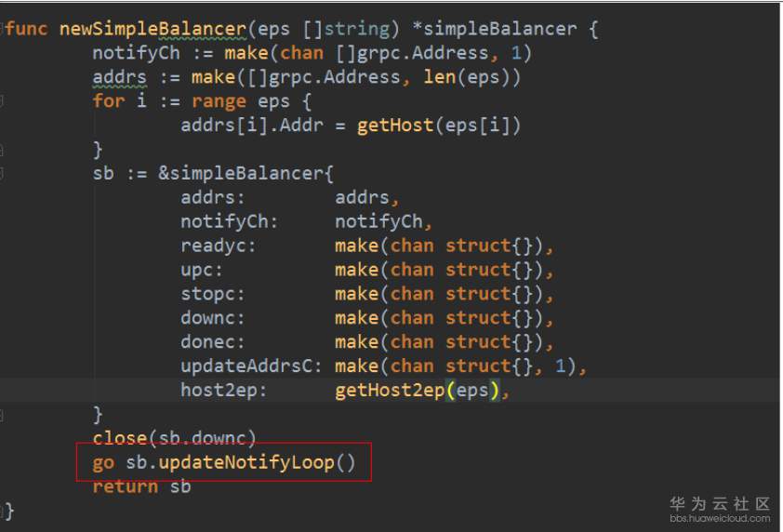The width and height of the screenshot is (783, 532).
Task: Click the close(sb.downc) call
Action: pyautogui.click(x=174, y=438)
